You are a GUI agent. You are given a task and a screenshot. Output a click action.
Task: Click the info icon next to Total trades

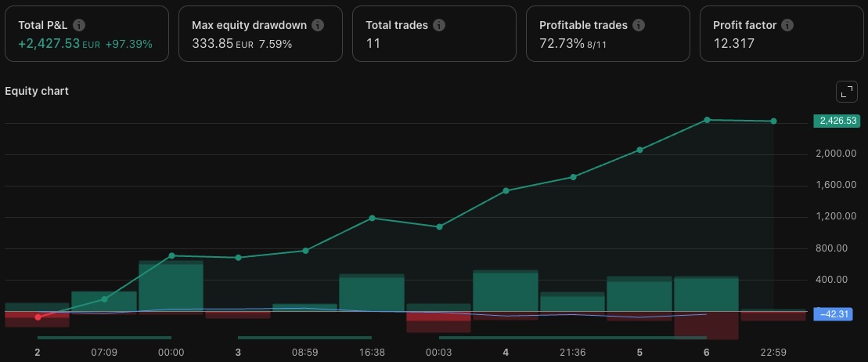439,25
